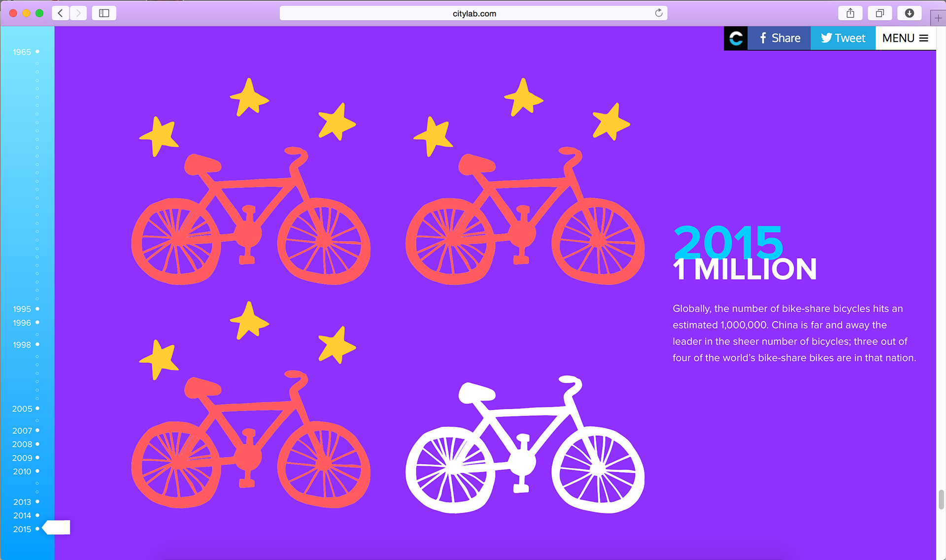The width and height of the screenshot is (946, 560).
Task: Click the white 2015 position indicator
Action: pyautogui.click(x=57, y=527)
